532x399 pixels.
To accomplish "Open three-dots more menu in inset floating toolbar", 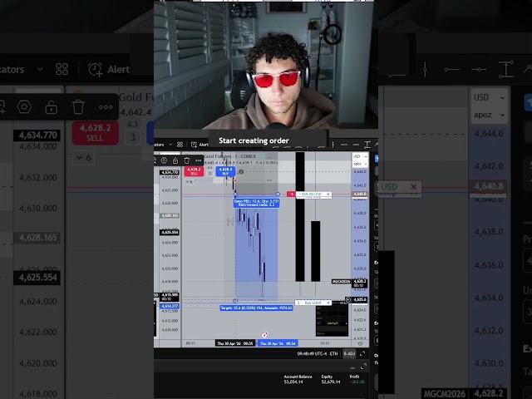I will click(198, 160).
